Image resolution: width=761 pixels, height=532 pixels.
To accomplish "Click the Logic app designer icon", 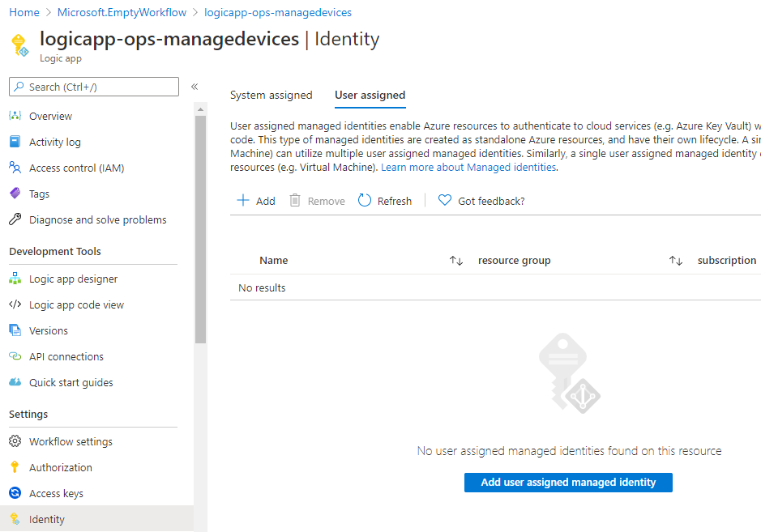I will point(15,279).
